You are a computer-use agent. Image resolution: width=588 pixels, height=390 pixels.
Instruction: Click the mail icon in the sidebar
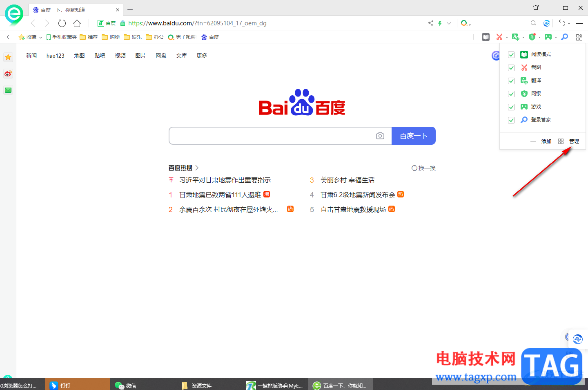click(8, 90)
